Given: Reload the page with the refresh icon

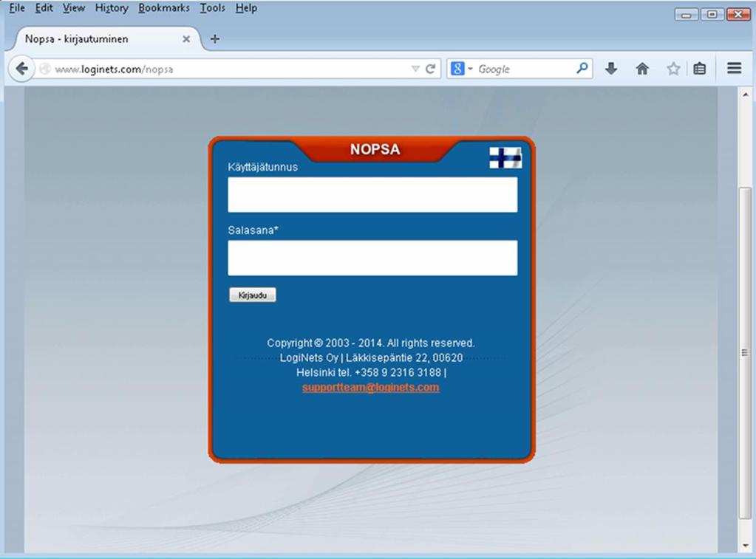Looking at the screenshot, I should (431, 69).
